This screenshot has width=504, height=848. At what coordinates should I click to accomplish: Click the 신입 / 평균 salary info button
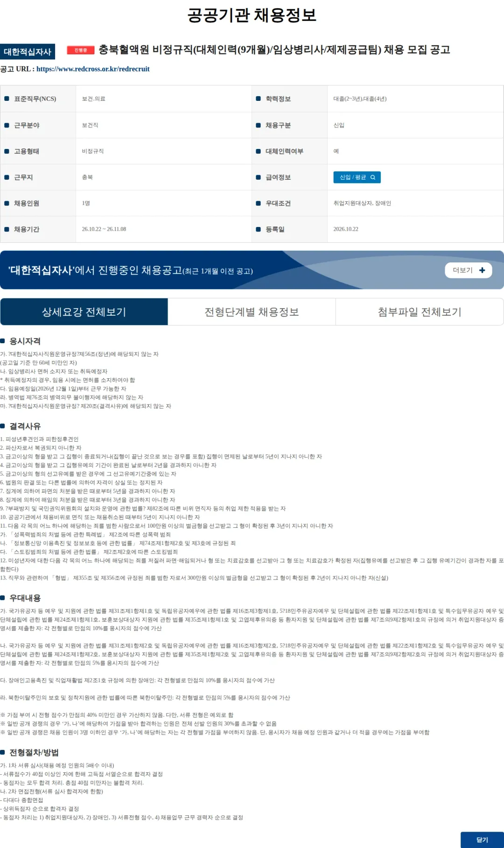(x=357, y=177)
